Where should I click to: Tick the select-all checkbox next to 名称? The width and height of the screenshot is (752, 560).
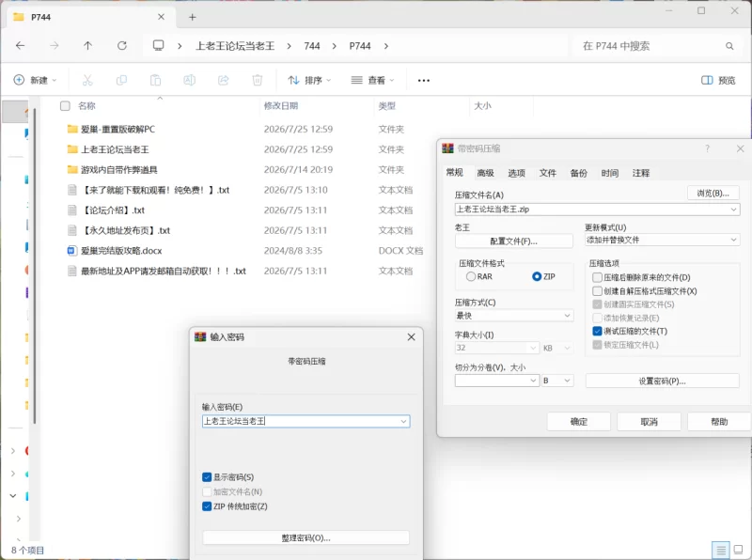click(65, 106)
